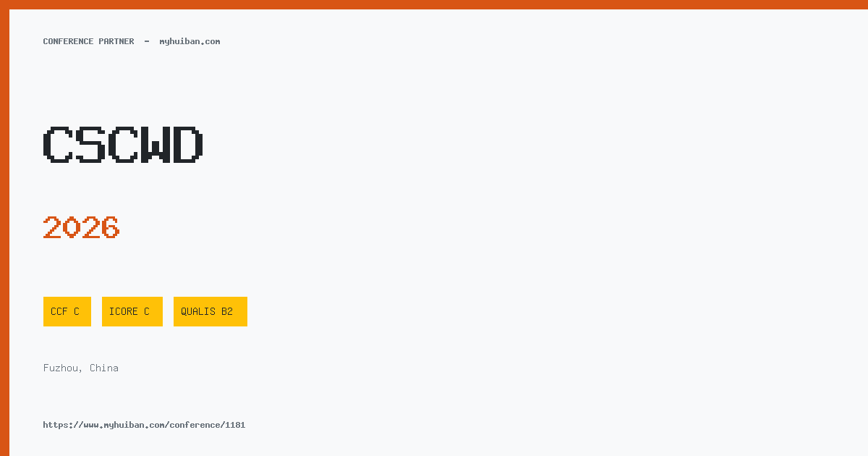Click the word PARTNER in the header
Viewport: 868px width, 456px height.
click(x=116, y=41)
